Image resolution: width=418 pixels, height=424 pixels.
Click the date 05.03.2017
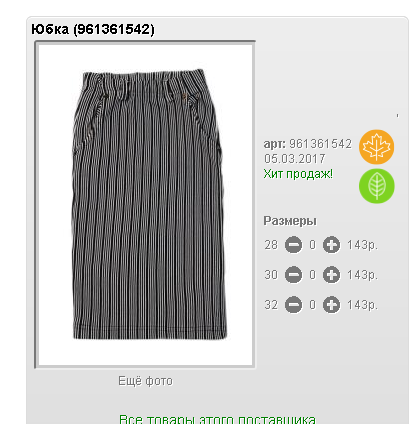tap(295, 159)
